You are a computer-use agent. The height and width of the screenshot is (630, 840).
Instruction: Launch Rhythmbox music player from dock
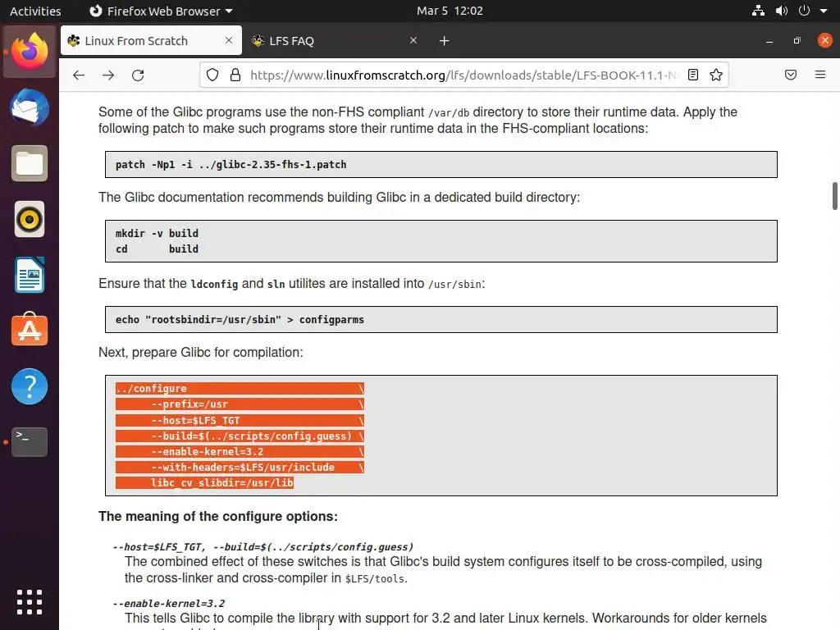(x=30, y=219)
